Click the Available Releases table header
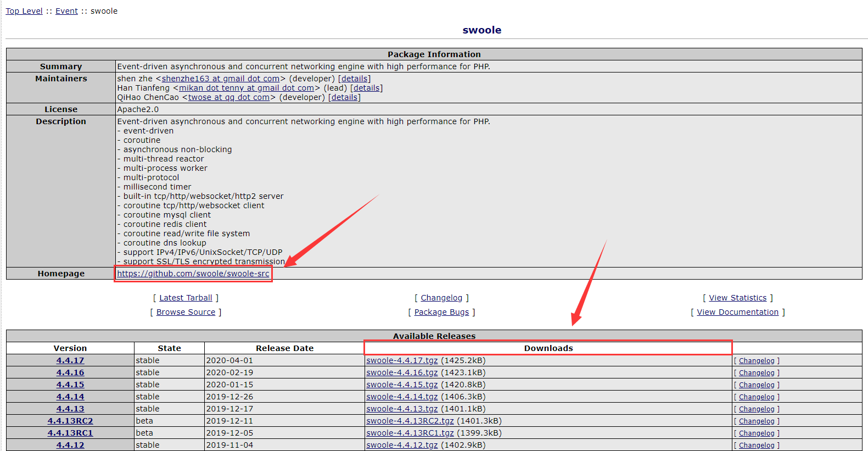Viewport: 868px width, 451px height. [434, 336]
